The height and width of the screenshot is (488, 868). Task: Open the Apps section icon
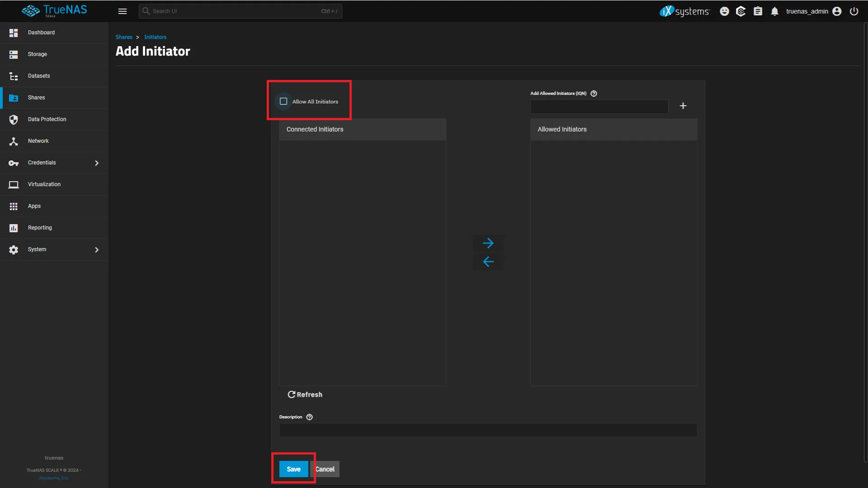[14, 206]
